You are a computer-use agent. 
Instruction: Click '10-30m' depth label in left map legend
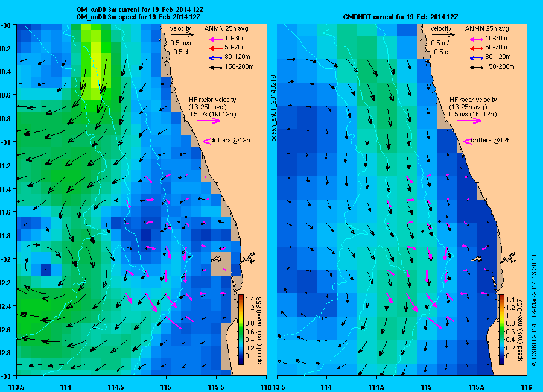click(x=235, y=39)
